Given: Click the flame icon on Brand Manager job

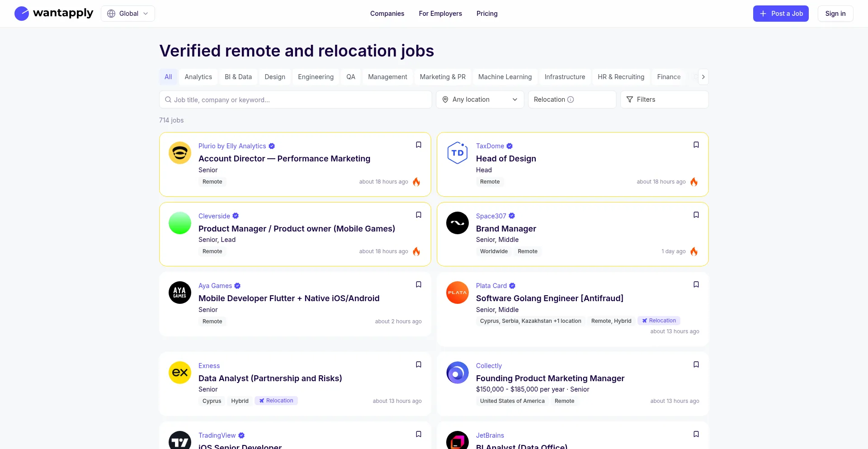Looking at the screenshot, I should (x=694, y=251).
